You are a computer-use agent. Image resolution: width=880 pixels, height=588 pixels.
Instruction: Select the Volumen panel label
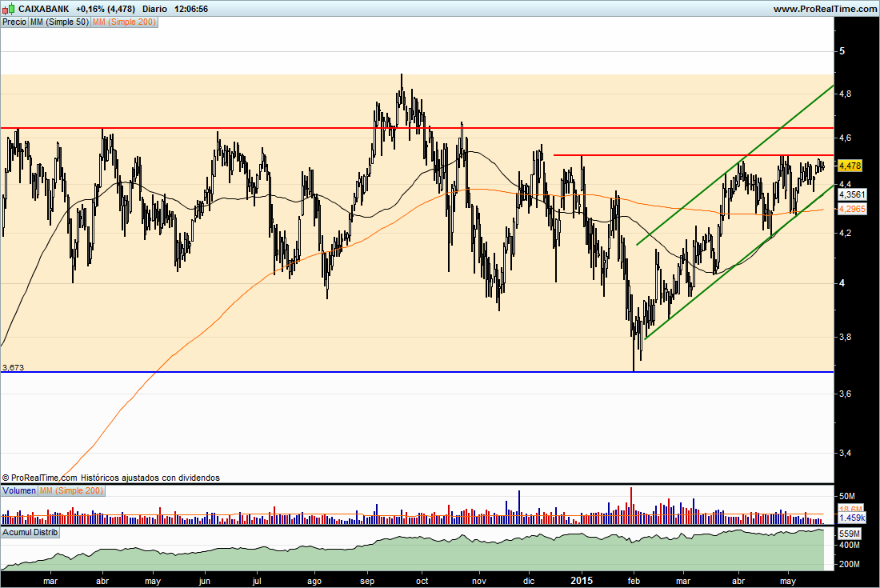click(19, 490)
